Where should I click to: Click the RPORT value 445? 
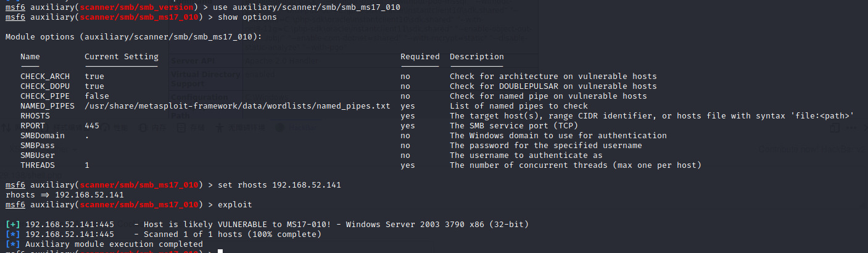point(92,126)
